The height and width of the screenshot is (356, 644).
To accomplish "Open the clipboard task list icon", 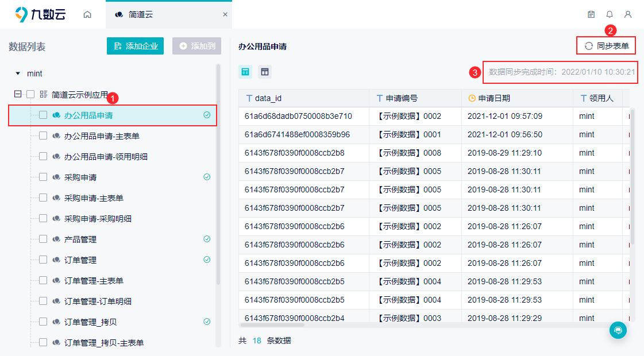I will (591, 14).
